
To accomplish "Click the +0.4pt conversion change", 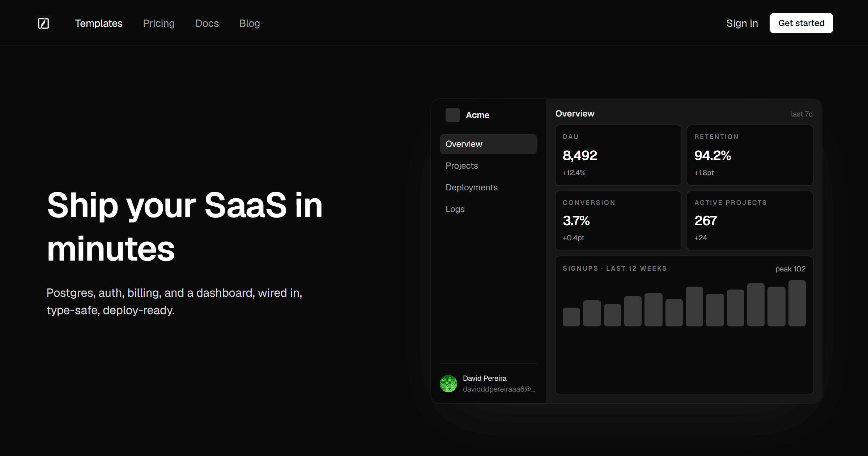I will (x=573, y=238).
